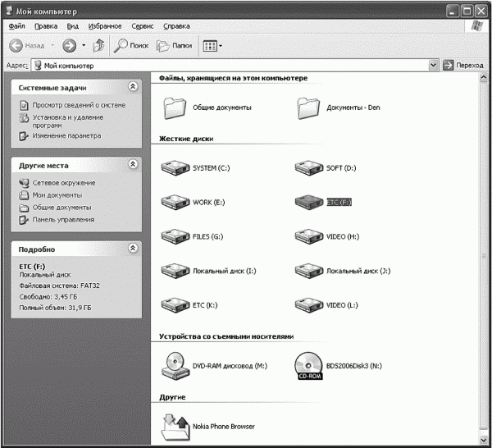Screen dimensions: 492x448
Task: Click the Панель управления link
Action: pos(63,219)
